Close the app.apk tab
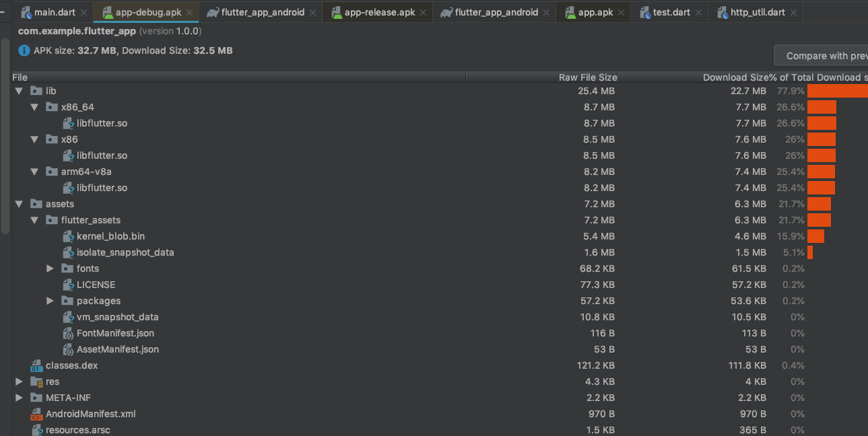The image size is (868, 436). 622,12
